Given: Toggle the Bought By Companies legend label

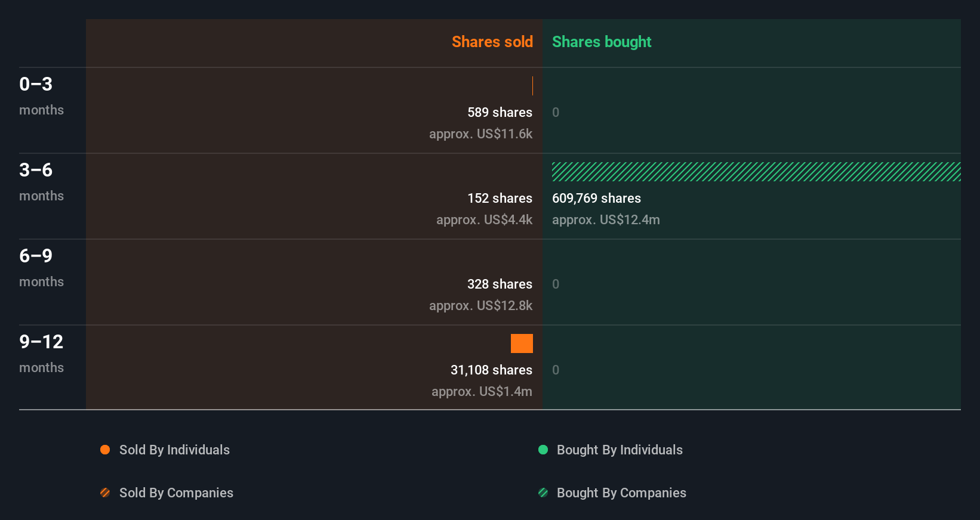Looking at the screenshot, I should [x=621, y=493].
